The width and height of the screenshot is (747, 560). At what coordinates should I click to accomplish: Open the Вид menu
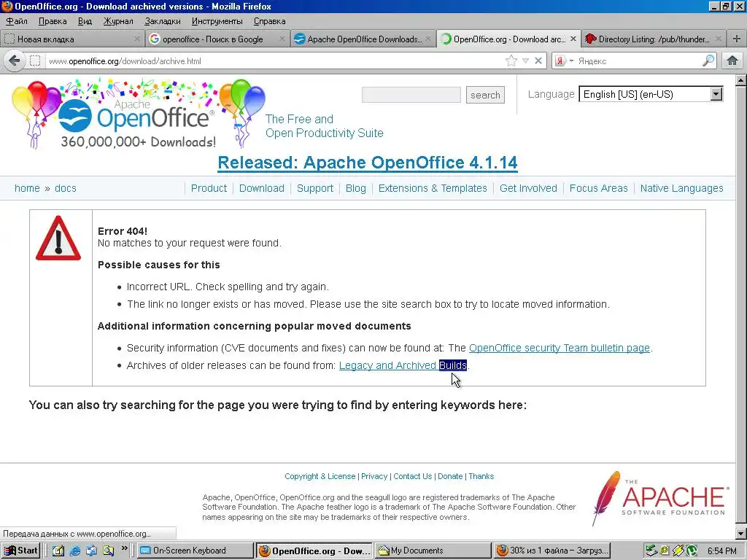point(85,21)
